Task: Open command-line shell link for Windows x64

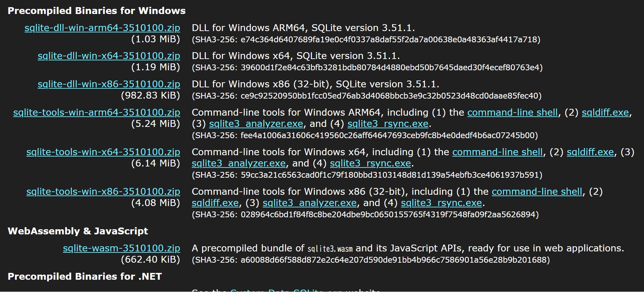Action: pos(497,152)
